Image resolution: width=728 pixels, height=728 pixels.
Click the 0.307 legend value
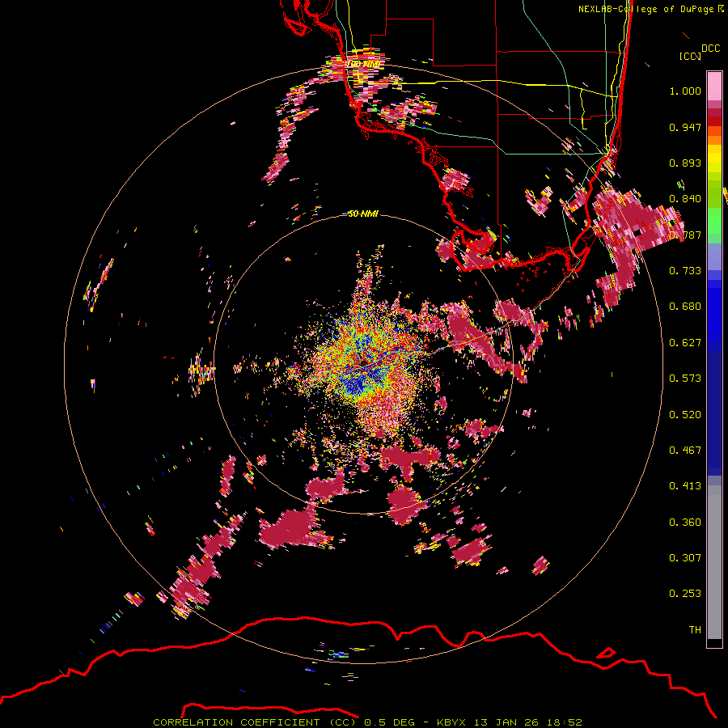coord(685,558)
